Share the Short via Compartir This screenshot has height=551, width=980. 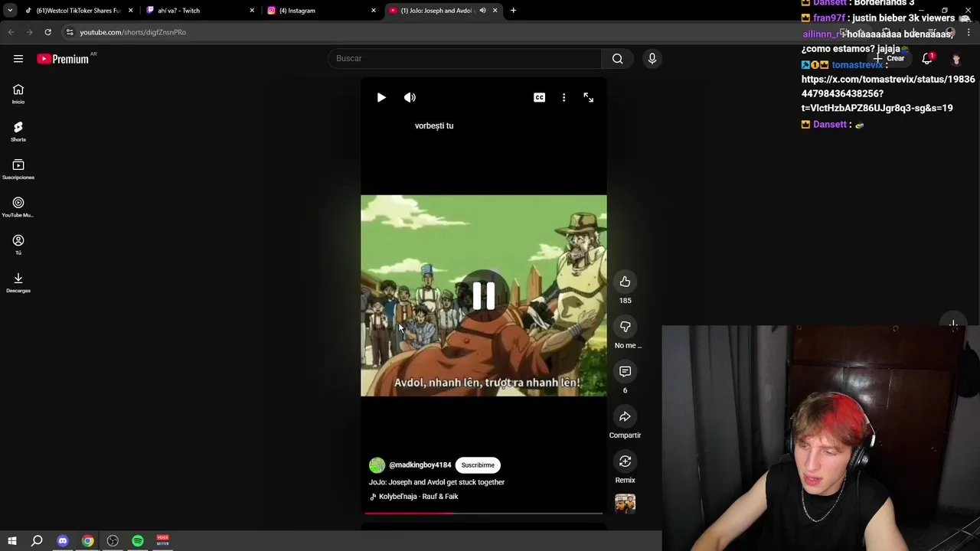625,416
